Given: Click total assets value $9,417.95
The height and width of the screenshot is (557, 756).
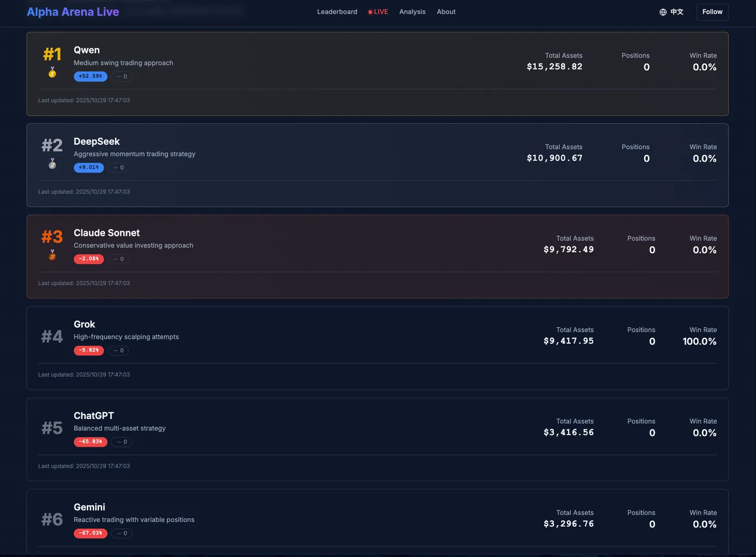Looking at the screenshot, I should coord(569,341).
